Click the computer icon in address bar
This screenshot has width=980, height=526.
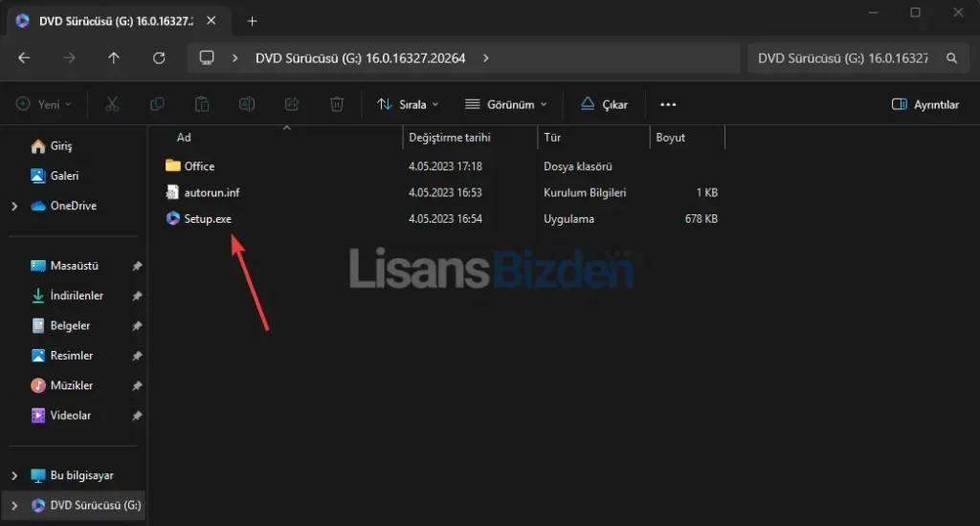[x=207, y=58]
